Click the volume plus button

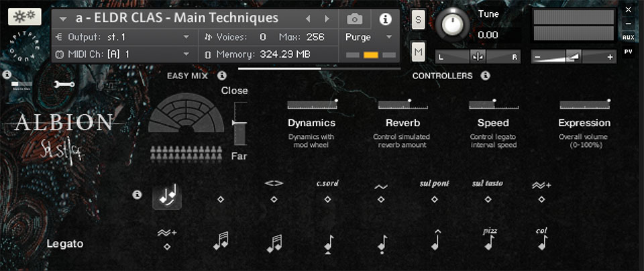click(x=610, y=57)
